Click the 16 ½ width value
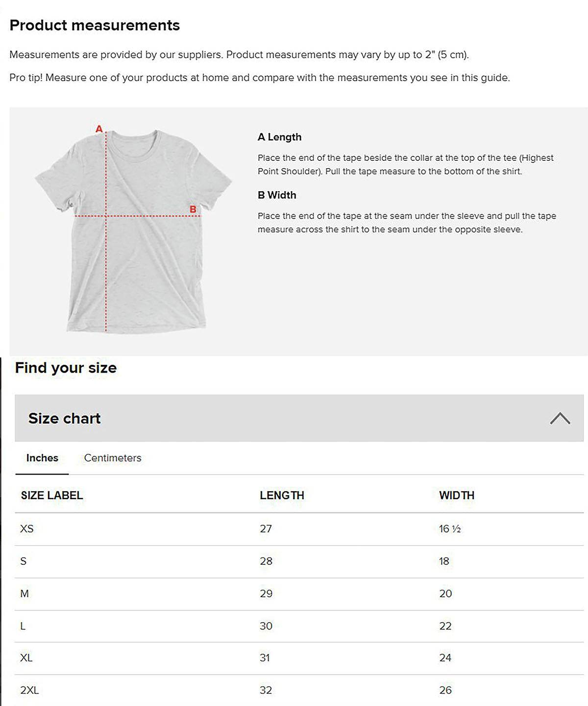588x706 pixels. click(450, 529)
